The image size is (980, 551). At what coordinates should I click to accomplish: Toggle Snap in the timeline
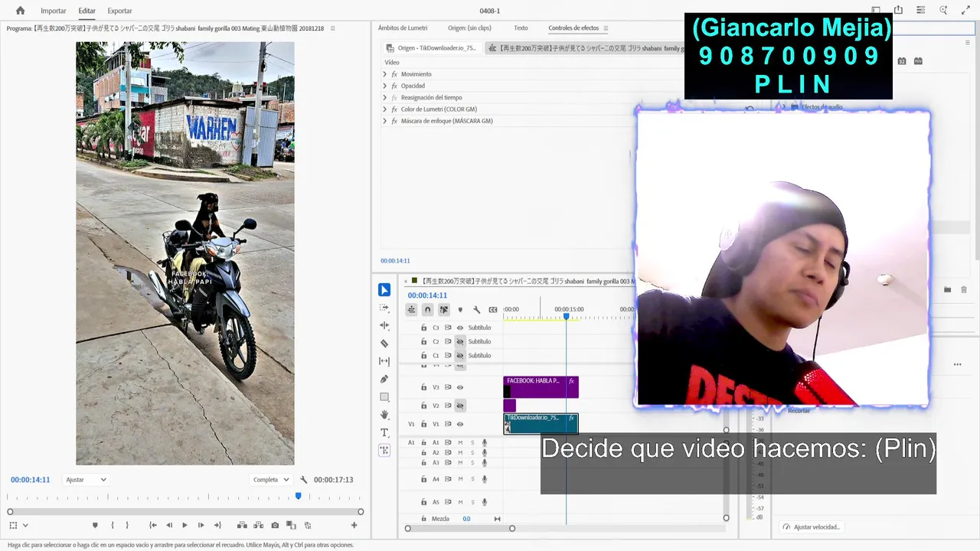tap(427, 310)
